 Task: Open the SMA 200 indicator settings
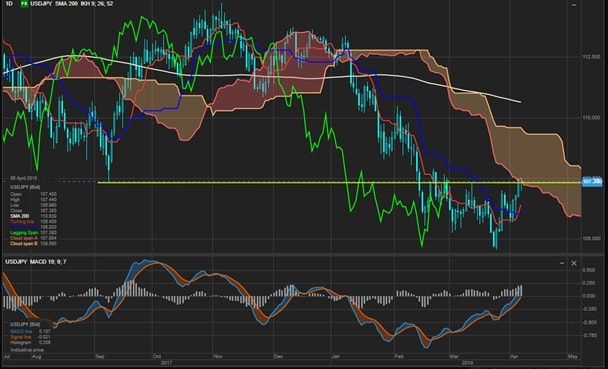tap(66, 4)
